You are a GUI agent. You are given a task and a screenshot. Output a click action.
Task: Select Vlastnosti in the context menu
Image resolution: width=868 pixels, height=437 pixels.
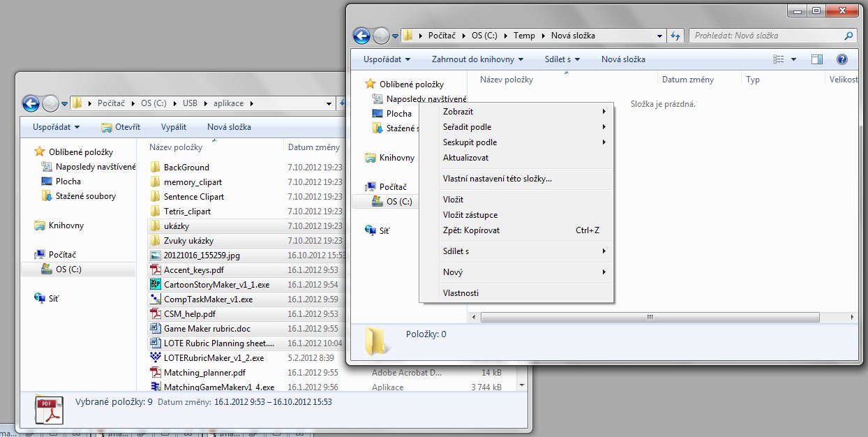pyautogui.click(x=461, y=293)
